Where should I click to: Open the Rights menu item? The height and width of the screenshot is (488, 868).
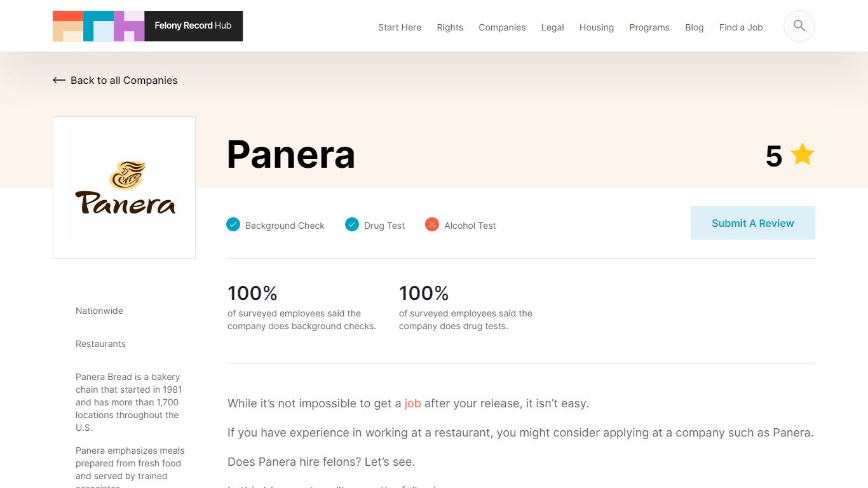450,27
